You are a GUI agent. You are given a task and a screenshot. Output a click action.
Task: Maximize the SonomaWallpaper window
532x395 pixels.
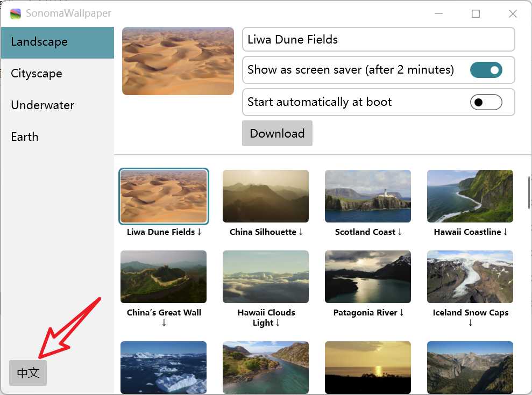click(476, 13)
